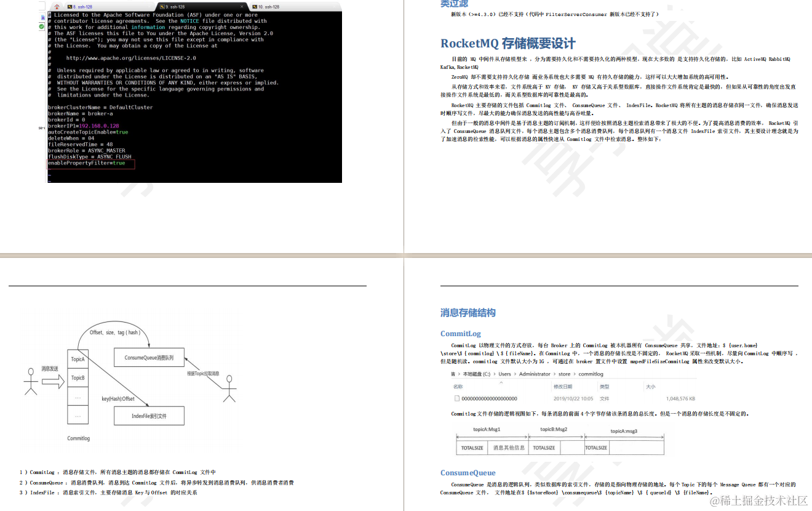
Task: Click the Administrator breadcrumb segment
Action: [x=535, y=374]
